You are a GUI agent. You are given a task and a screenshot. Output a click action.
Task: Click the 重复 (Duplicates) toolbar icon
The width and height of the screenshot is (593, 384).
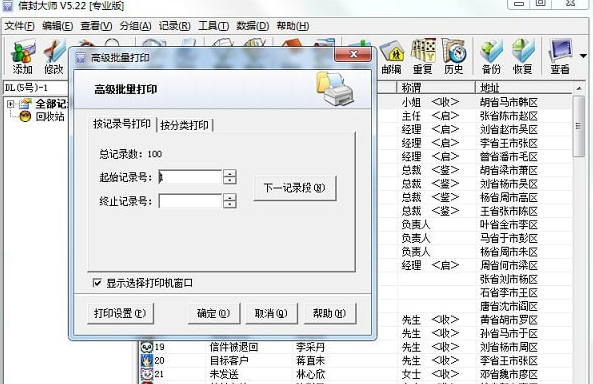point(423,57)
